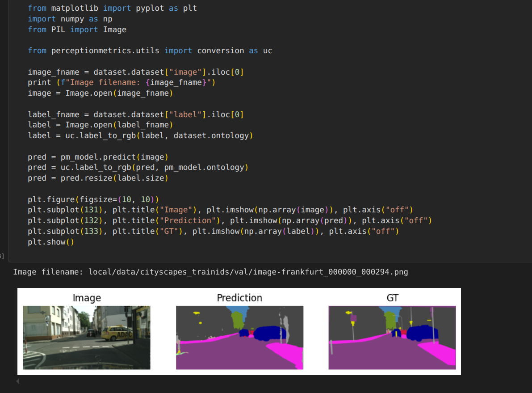532x393 pixels.
Task: Click the print 'Image filename' code line
Action: pyautogui.click(x=121, y=83)
